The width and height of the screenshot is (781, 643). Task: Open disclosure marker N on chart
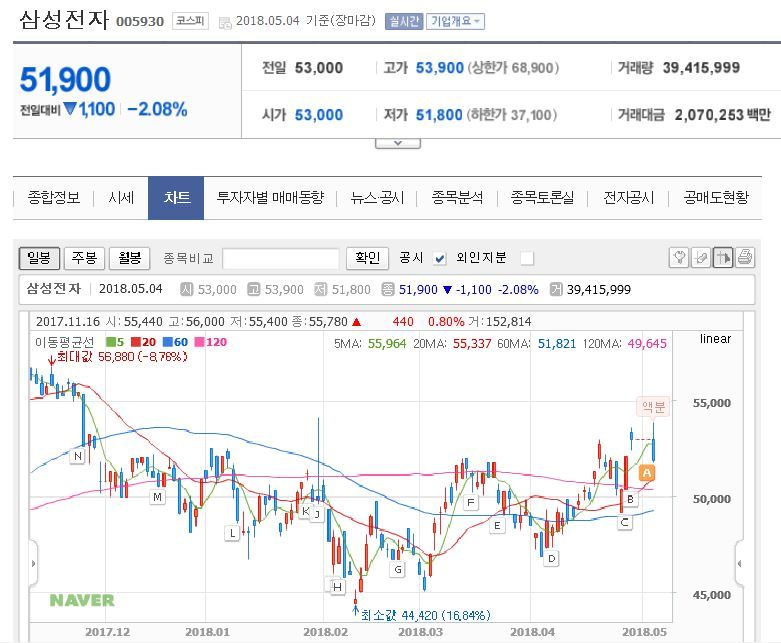click(78, 456)
